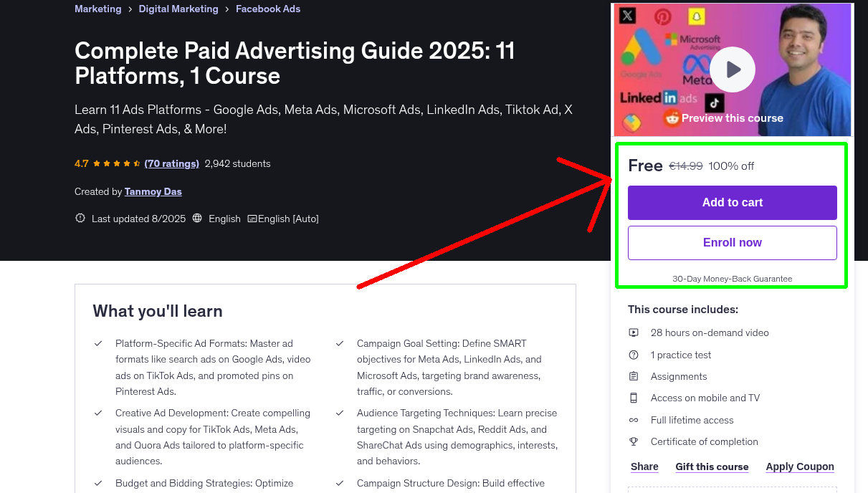Visit instructor Tanmoy Das profile

click(153, 191)
